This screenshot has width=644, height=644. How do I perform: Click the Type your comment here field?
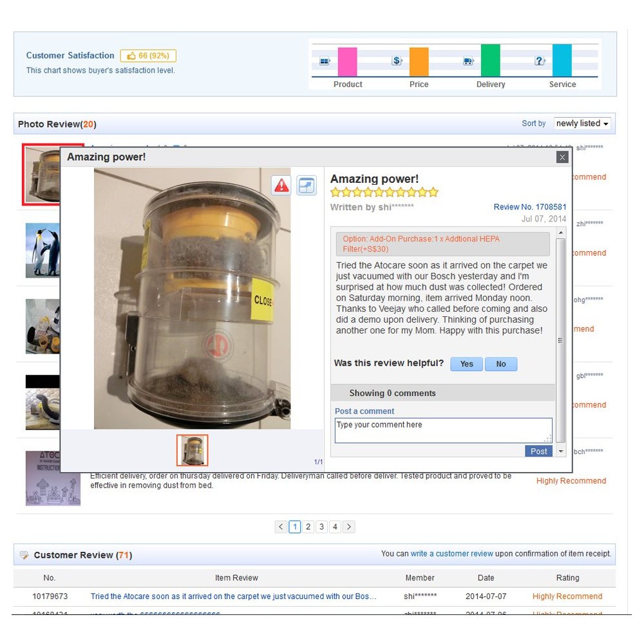444,430
